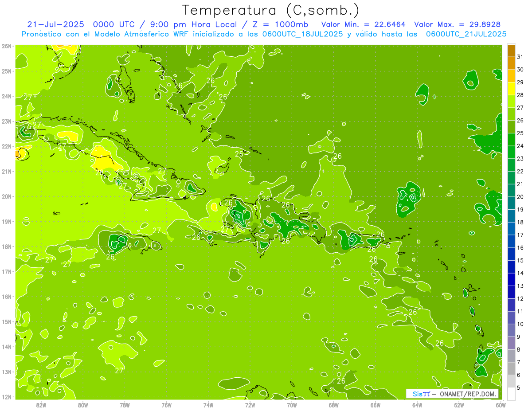Click the 64W longitude axis label
This screenshot has height=411, width=532.
(417, 405)
